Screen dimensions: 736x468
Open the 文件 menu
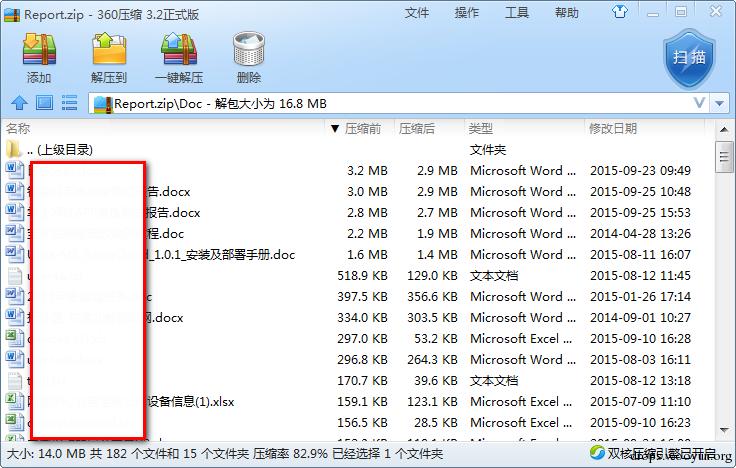tap(417, 12)
